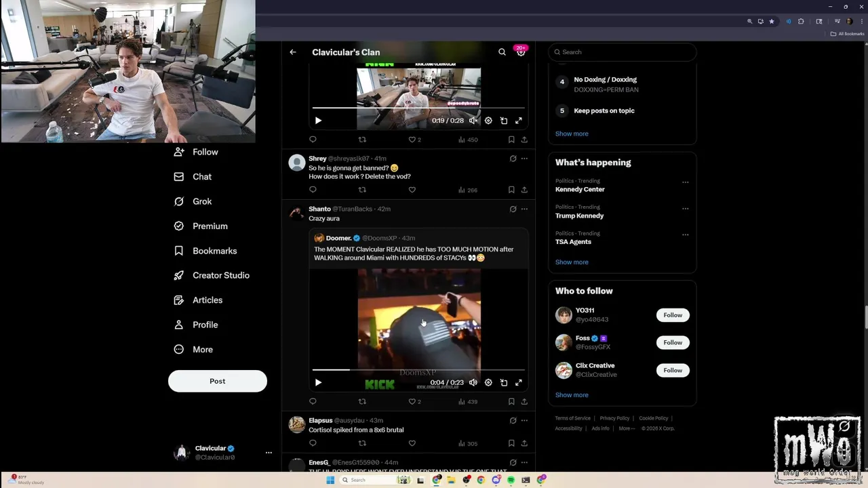Follow the YO311 account
Image resolution: width=868 pixels, height=488 pixels.
coord(673,315)
